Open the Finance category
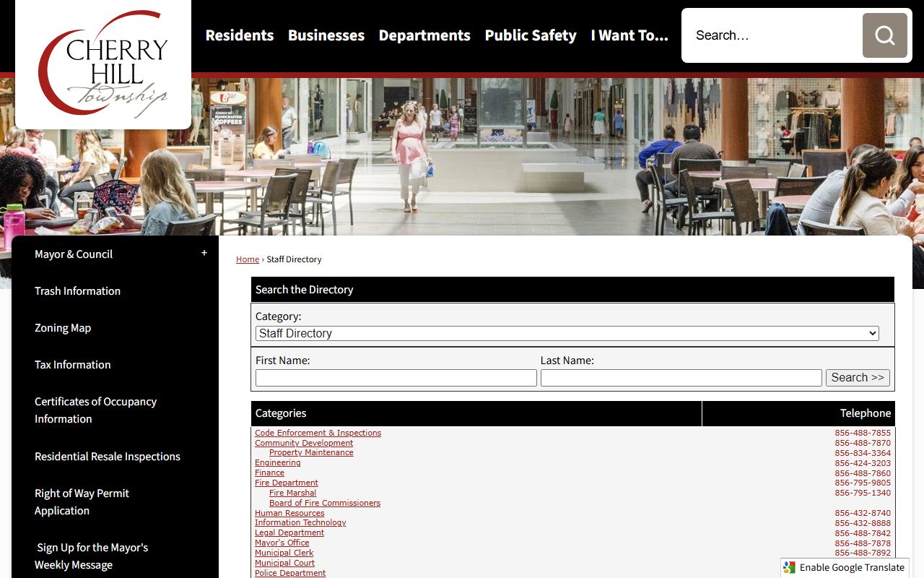The height and width of the screenshot is (578, 924). 269,473
